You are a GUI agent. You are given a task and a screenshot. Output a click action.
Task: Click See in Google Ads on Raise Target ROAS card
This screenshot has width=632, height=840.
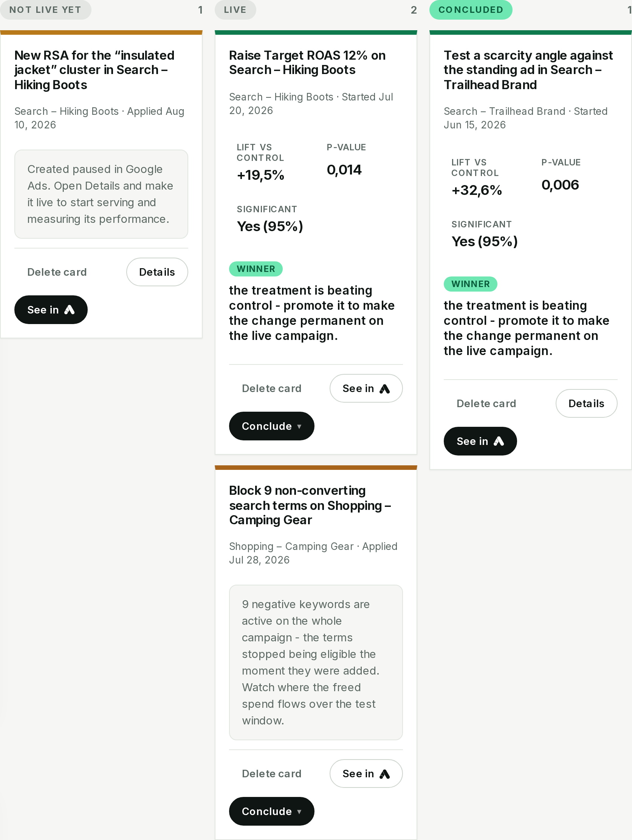(366, 388)
